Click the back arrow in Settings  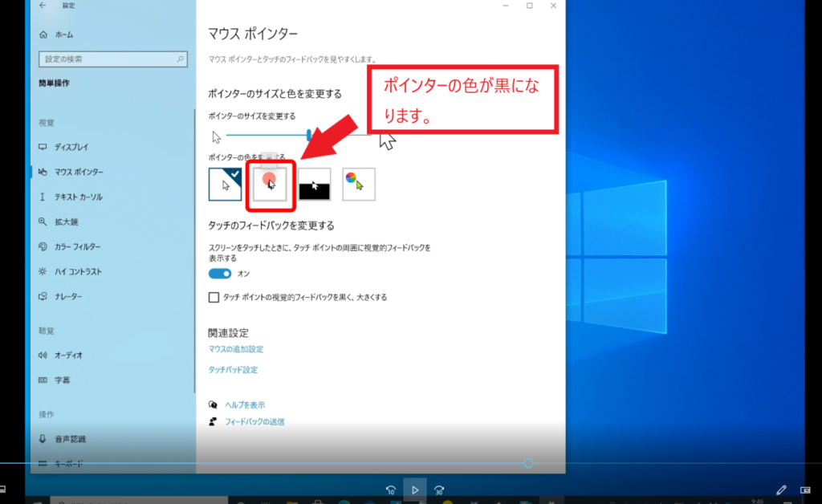43,6
